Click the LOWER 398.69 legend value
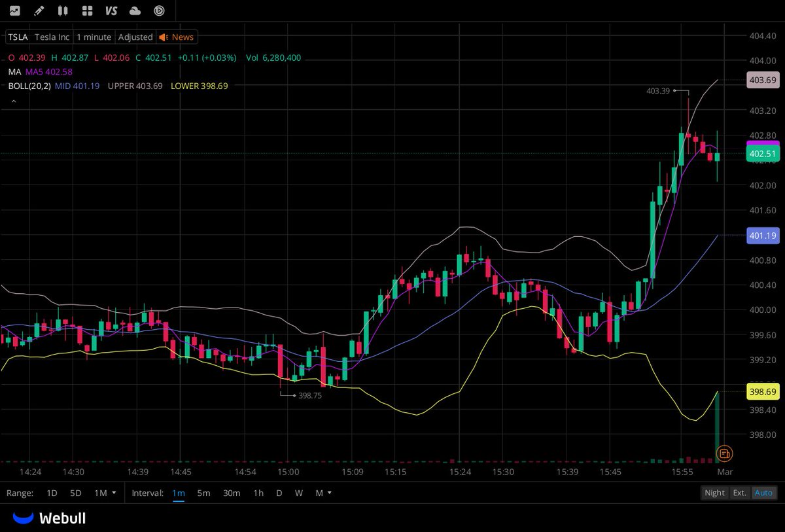The width and height of the screenshot is (785, 532). pyautogui.click(x=199, y=86)
